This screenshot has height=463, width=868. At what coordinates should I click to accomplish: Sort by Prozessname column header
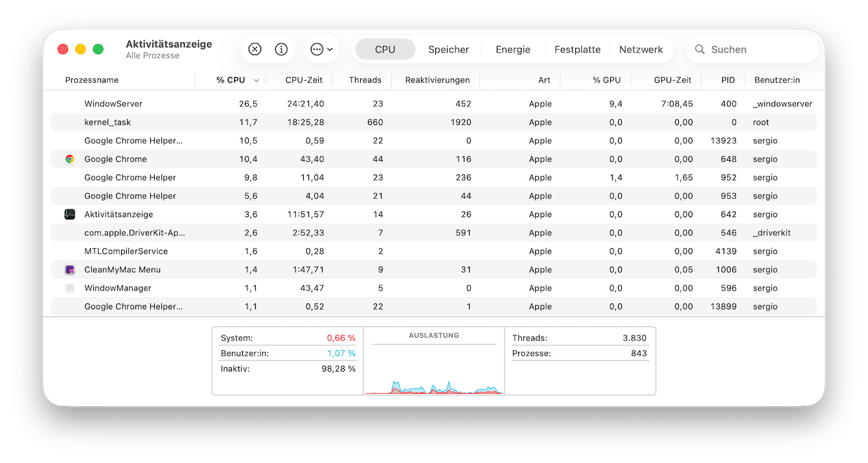pos(92,80)
